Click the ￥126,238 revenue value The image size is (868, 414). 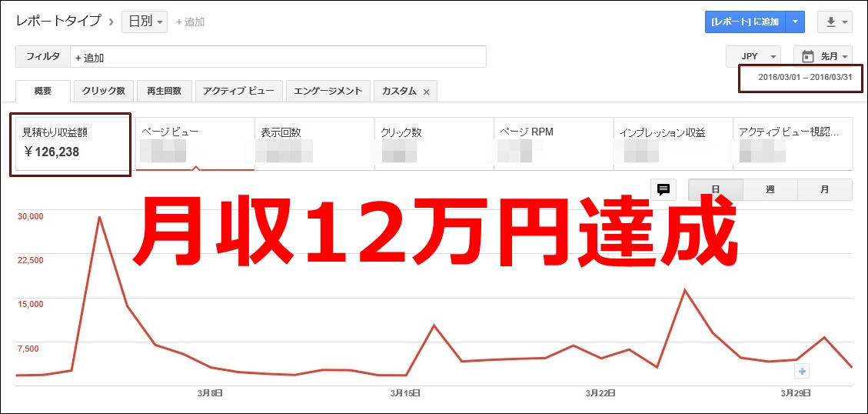click(x=52, y=152)
